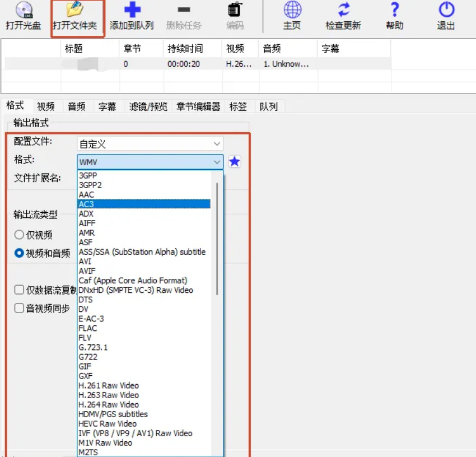Select AAC in format list
Screen dimensions: 476x457
144,195
